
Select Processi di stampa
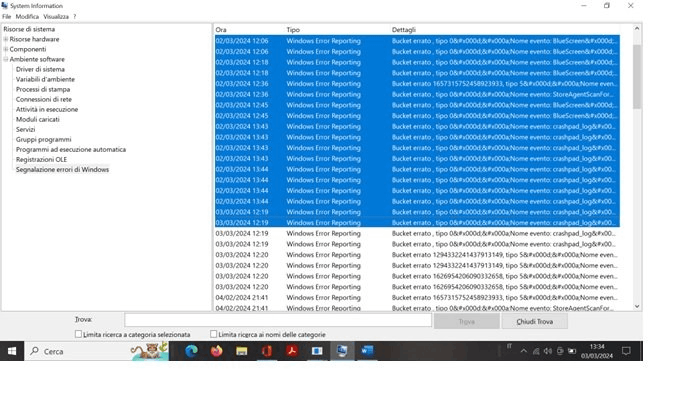(43, 89)
